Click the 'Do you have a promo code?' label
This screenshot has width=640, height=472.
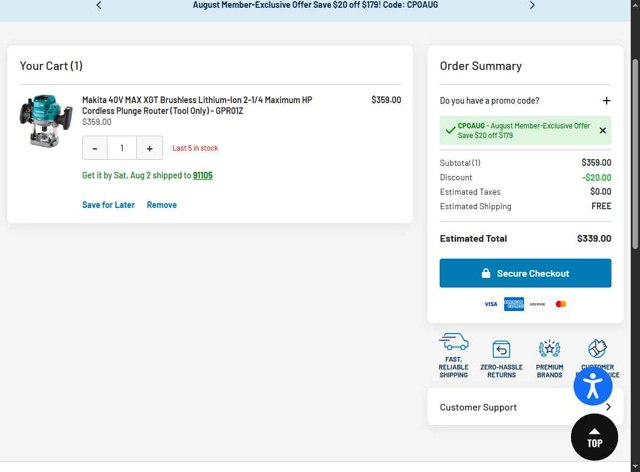(489, 100)
